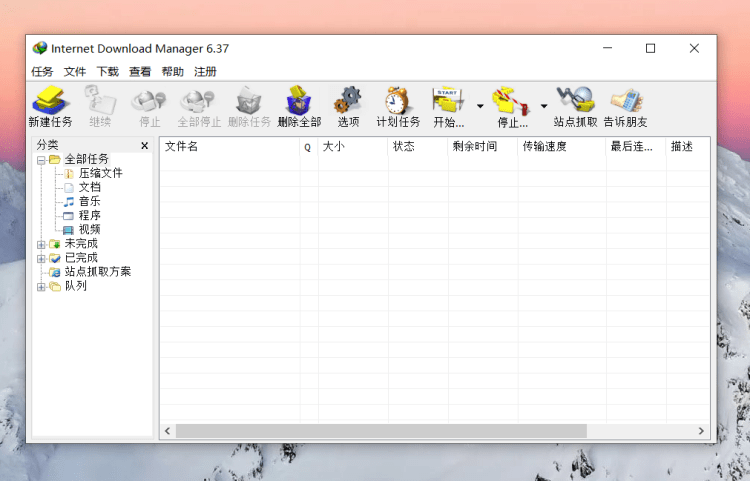
Task: Sort by the 大小 column header
Action: point(353,146)
